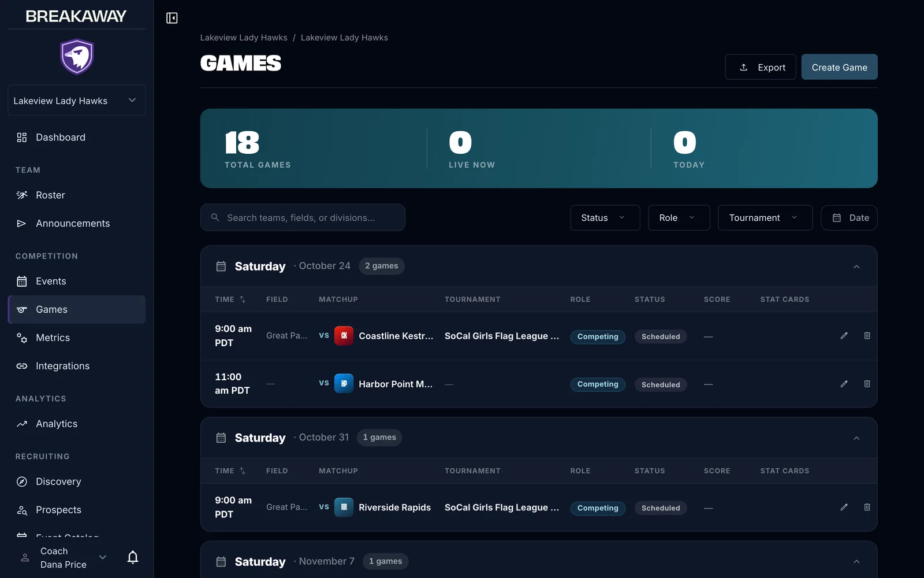924x578 pixels.
Task: Edit the Harbor Point game
Action: click(x=844, y=384)
